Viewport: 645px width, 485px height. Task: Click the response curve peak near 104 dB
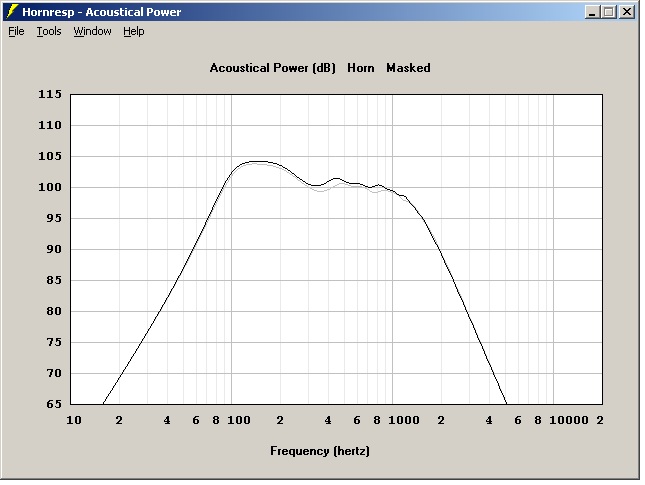[257, 162]
